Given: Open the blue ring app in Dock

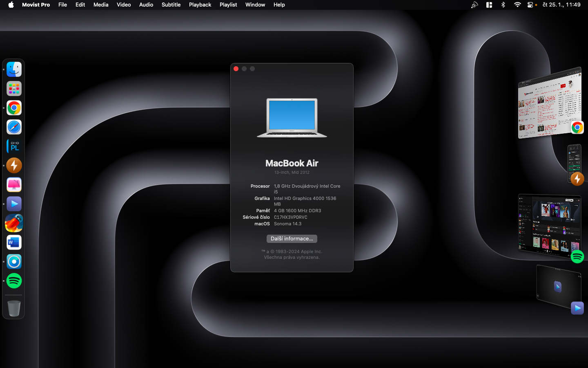Looking at the screenshot, I should tap(14, 262).
